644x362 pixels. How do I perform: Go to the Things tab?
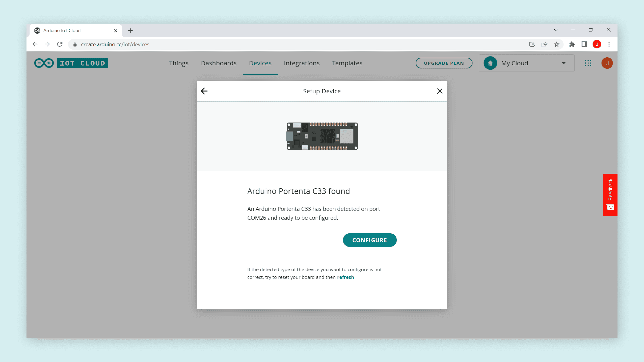[178, 63]
